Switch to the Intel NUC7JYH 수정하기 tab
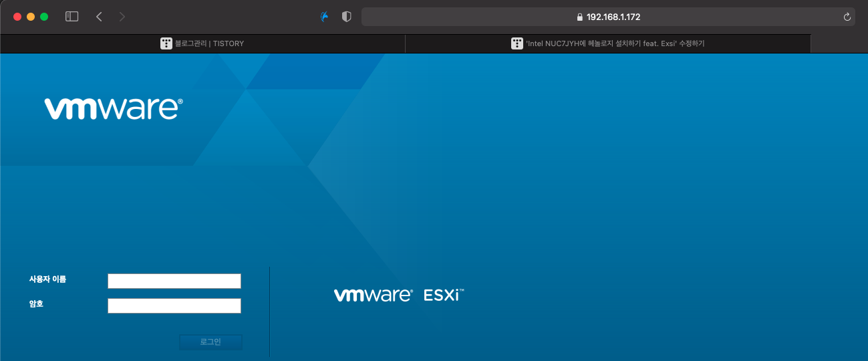The width and height of the screenshot is (868, 361). tap(608, 43)
